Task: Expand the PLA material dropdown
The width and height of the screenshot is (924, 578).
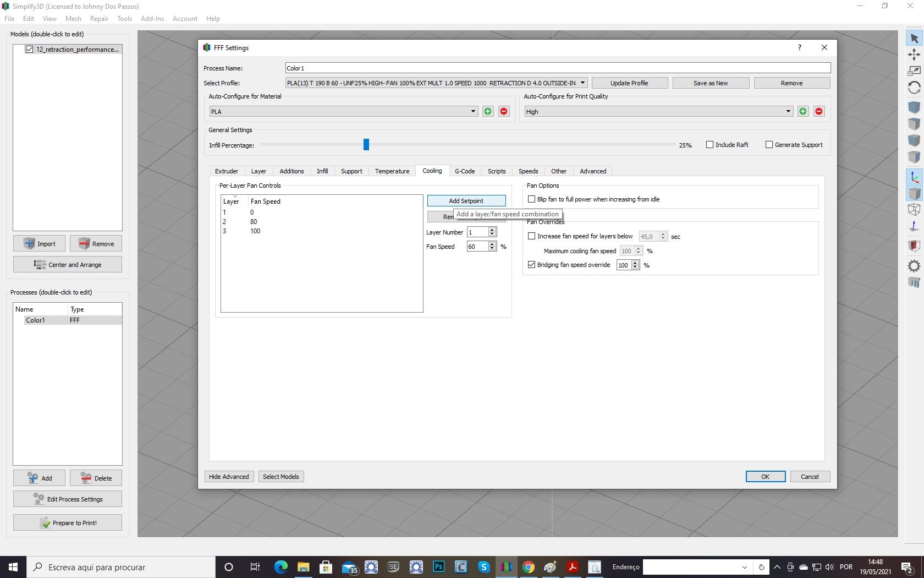Action: point(343,111)
